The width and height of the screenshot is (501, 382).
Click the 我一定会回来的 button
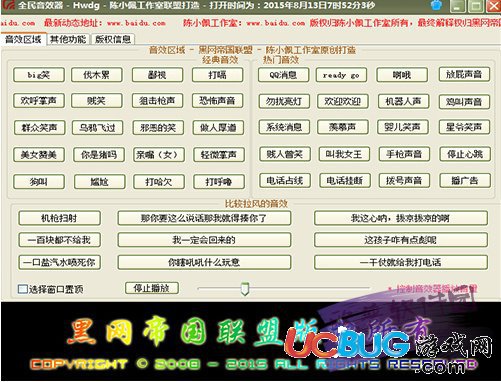pos(204,240)
